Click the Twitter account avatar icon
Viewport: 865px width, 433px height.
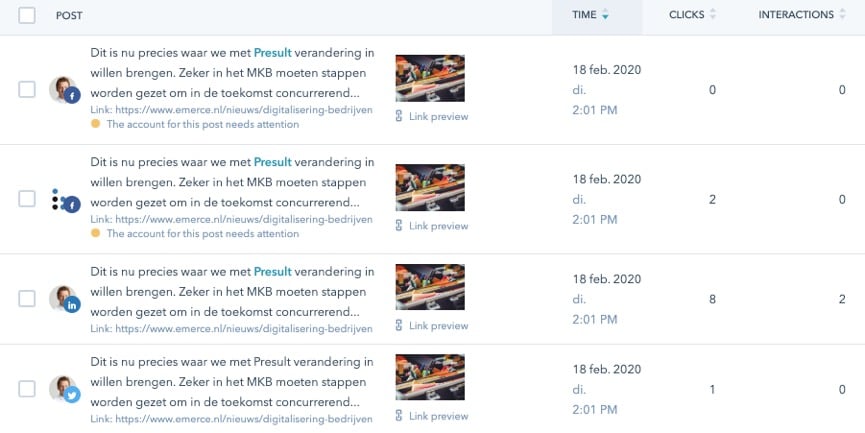65,389
